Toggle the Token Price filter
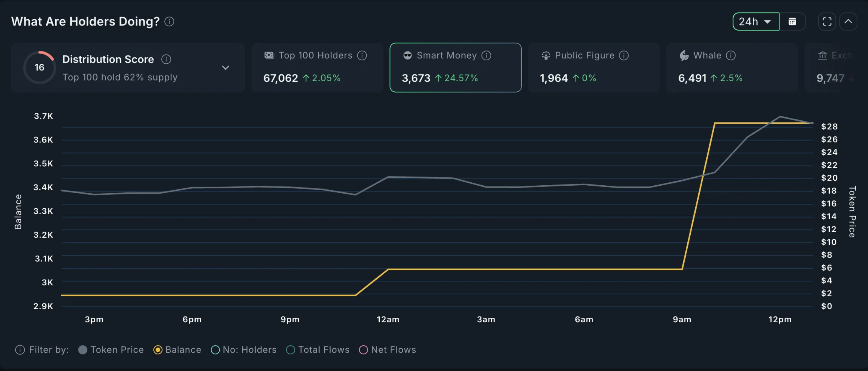 click(111, 350)
